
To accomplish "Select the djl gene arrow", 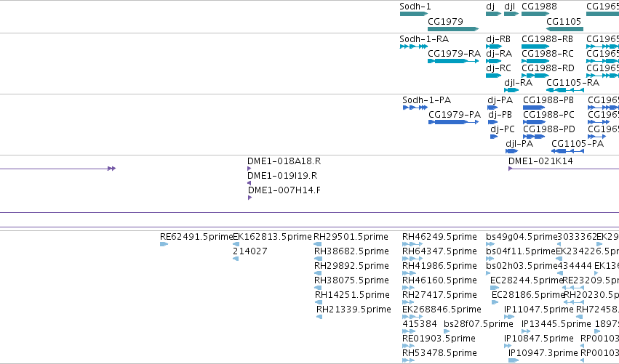I will click(511, 14).
